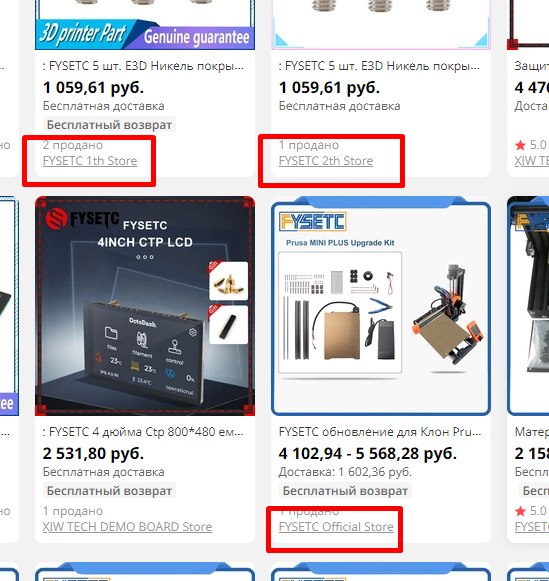The image size is (549, 581).
Task: Click the Бесплатный возврат badge under the Prusa kit
Action: click(345, 491)
